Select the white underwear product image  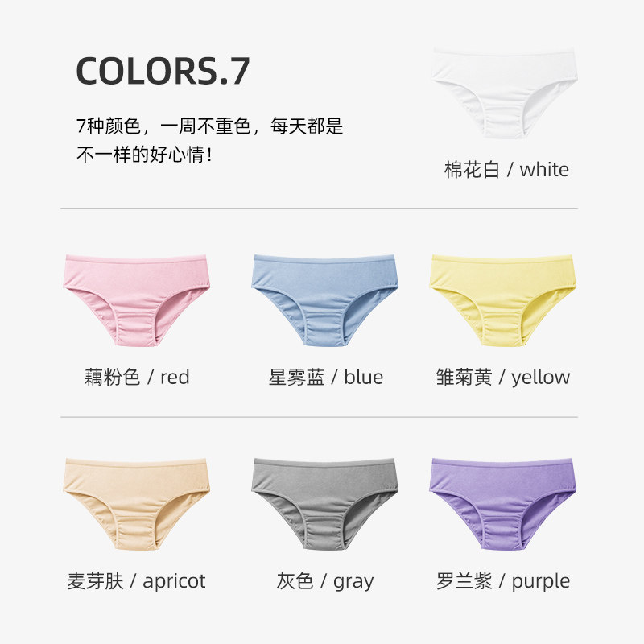505,93
